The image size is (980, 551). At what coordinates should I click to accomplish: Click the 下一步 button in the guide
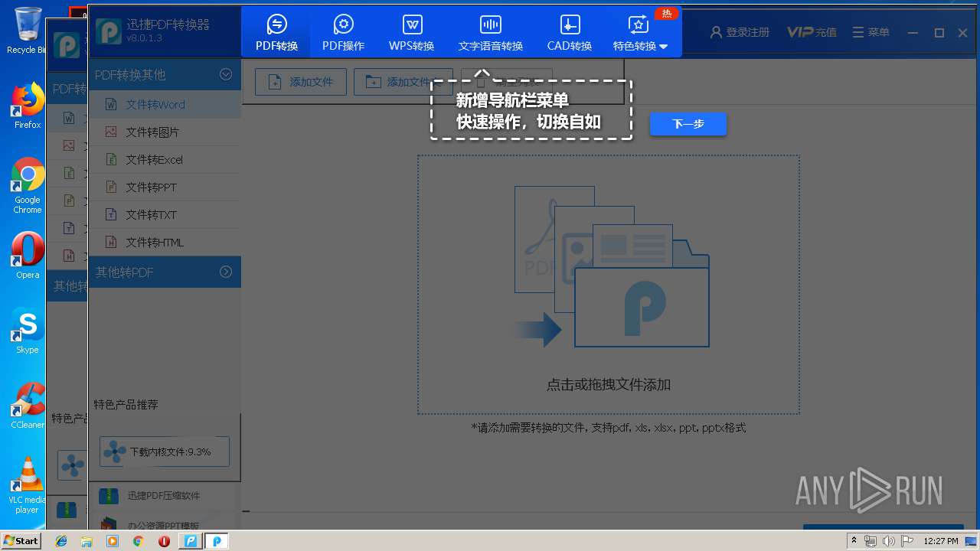click(688, 124)
